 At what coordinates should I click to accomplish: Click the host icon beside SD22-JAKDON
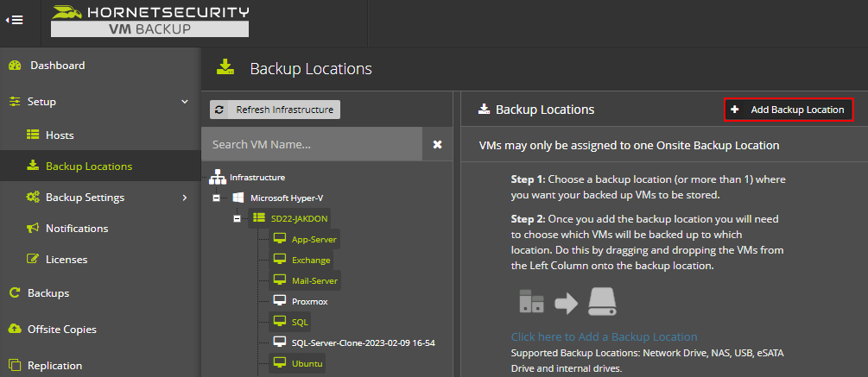pyautogui.click(x=258, y=218)
